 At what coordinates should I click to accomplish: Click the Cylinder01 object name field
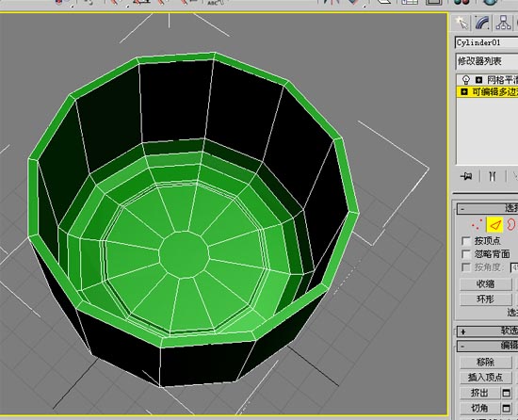pyautogui.click(x=486, y=42)
